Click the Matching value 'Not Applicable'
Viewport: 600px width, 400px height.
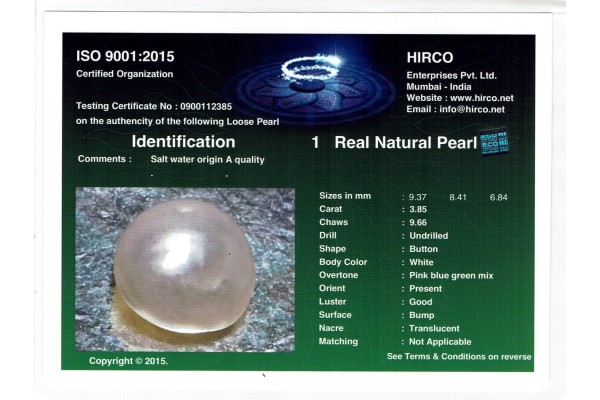coord(440,342)
